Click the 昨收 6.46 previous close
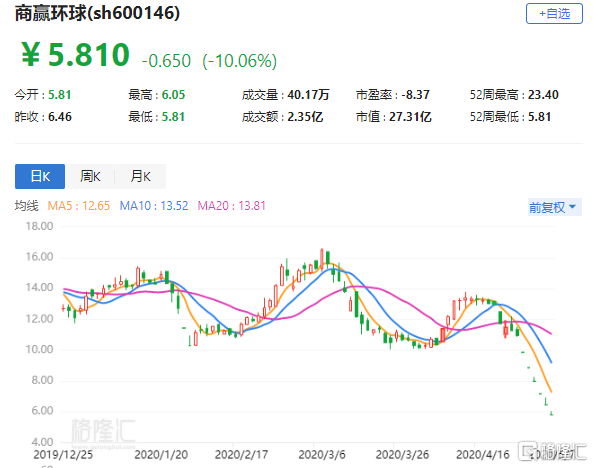Viewport: 593px width, 468px height. click(43, 117)
